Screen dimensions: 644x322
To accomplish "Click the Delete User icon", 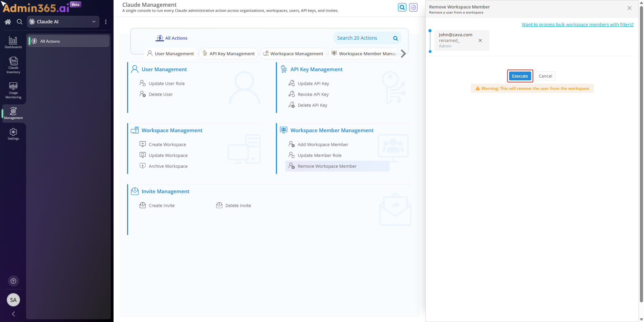I will coord(143,94).
